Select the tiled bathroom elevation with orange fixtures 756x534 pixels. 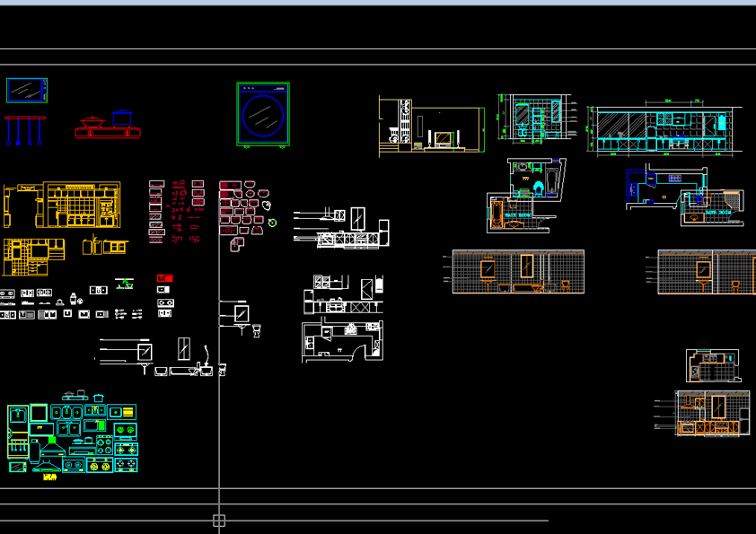pos(514,272)
